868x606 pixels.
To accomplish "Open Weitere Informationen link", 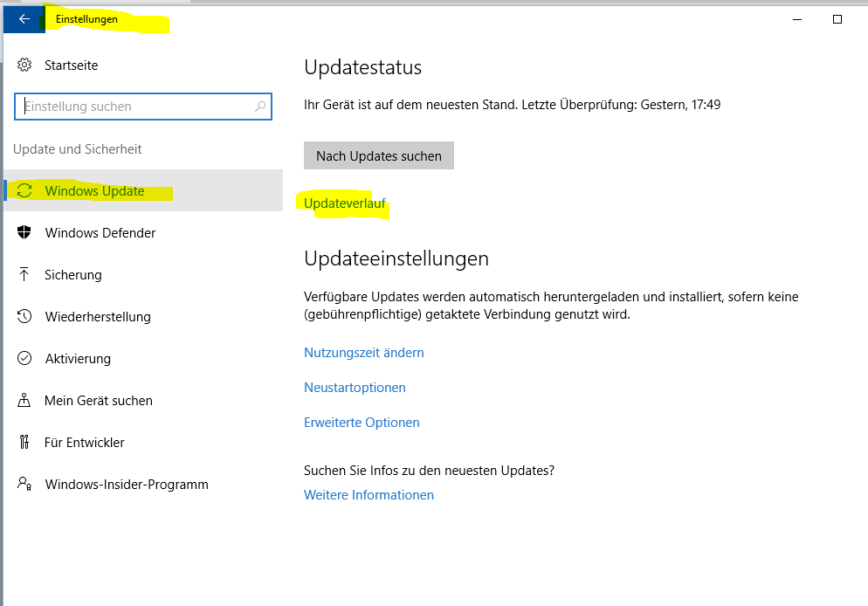I will [x=369, y=495].
